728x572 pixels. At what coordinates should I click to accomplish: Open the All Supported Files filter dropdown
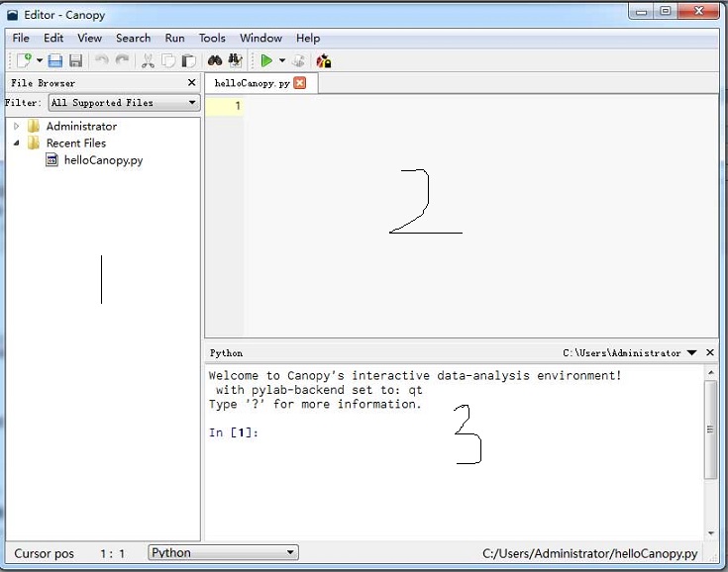click(125, 103)
